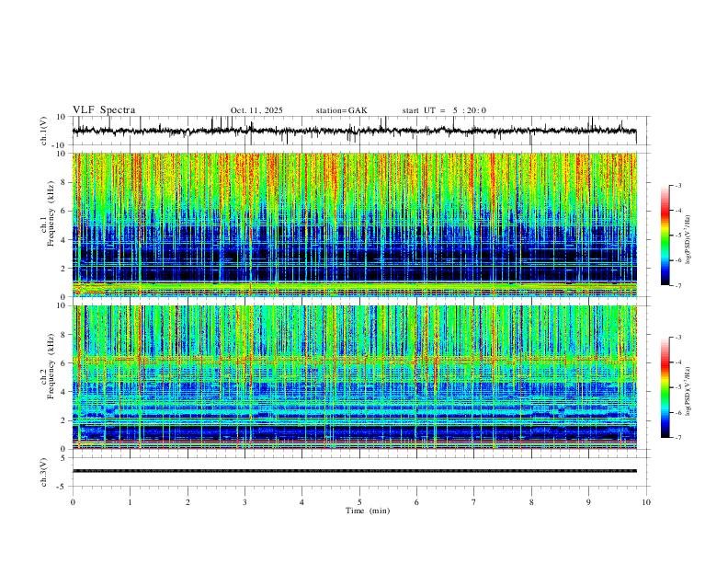Click the 'start UT = 5 :20: 0' text
The width and height of the screenshot is (728, 563).
click(x=444, y=110)
